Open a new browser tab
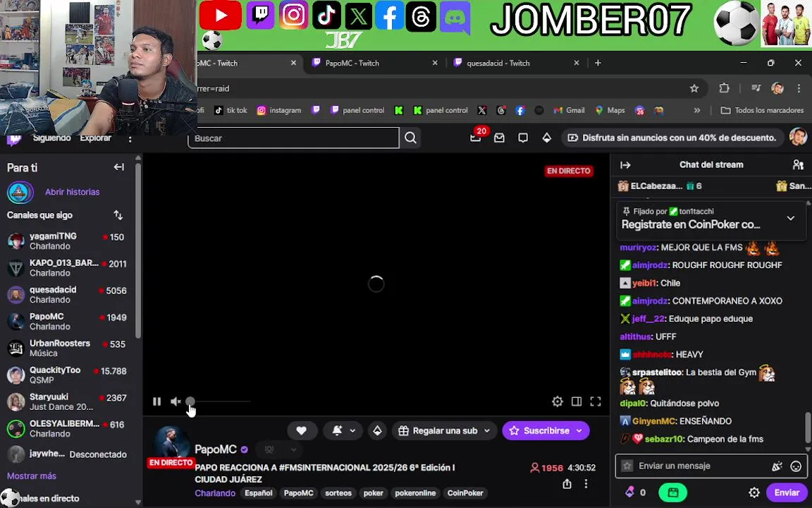This screenshot has height=508, width=812. pos(598,63)
